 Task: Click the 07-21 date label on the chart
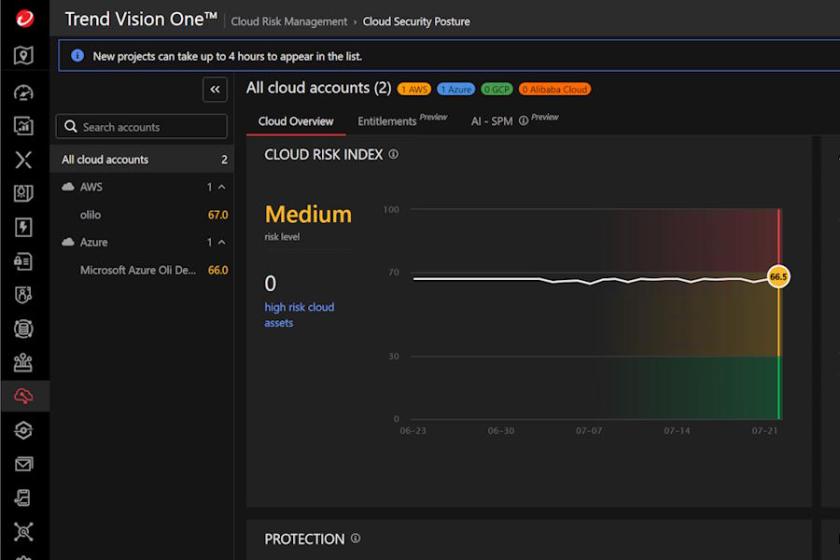[764, 430]
